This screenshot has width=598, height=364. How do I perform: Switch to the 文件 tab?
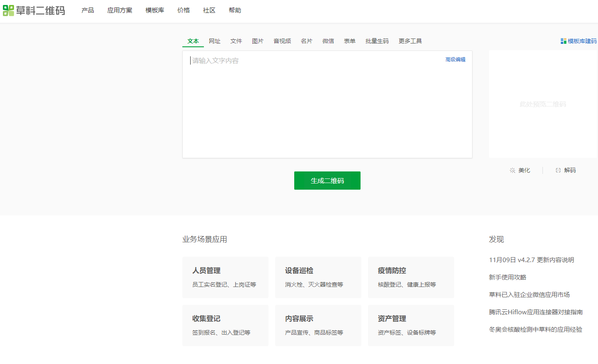pos(236,41)
